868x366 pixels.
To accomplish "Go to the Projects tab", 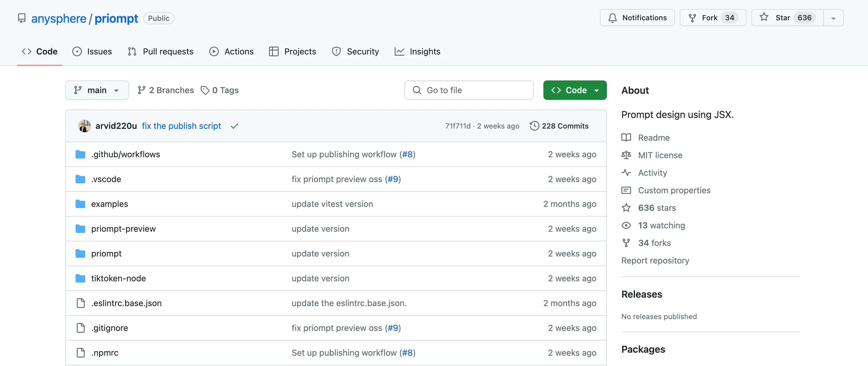I will click(293, 51).
